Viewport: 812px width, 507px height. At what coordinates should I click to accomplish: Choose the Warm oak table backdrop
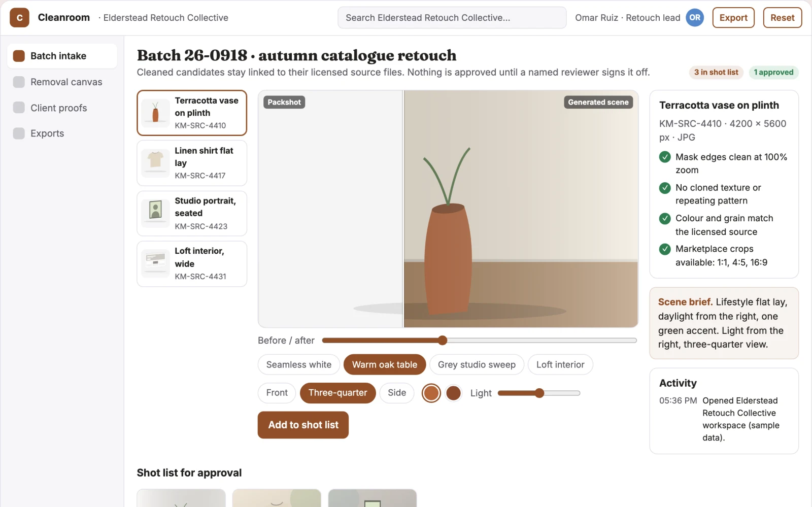(385, 364)
